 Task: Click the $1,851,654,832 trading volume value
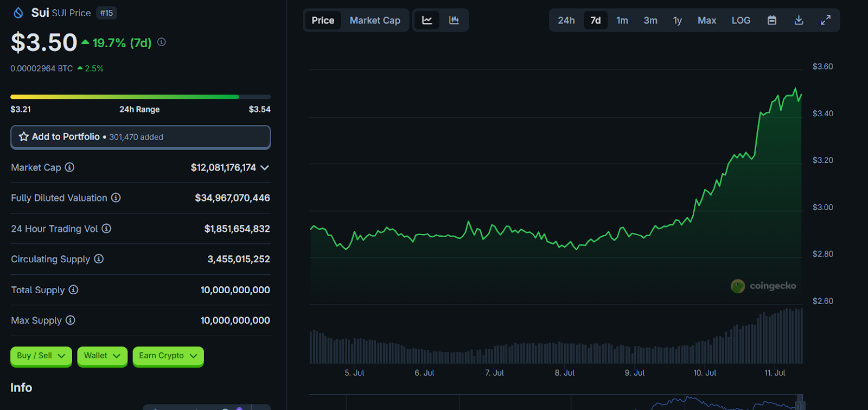tap(237, 229)
